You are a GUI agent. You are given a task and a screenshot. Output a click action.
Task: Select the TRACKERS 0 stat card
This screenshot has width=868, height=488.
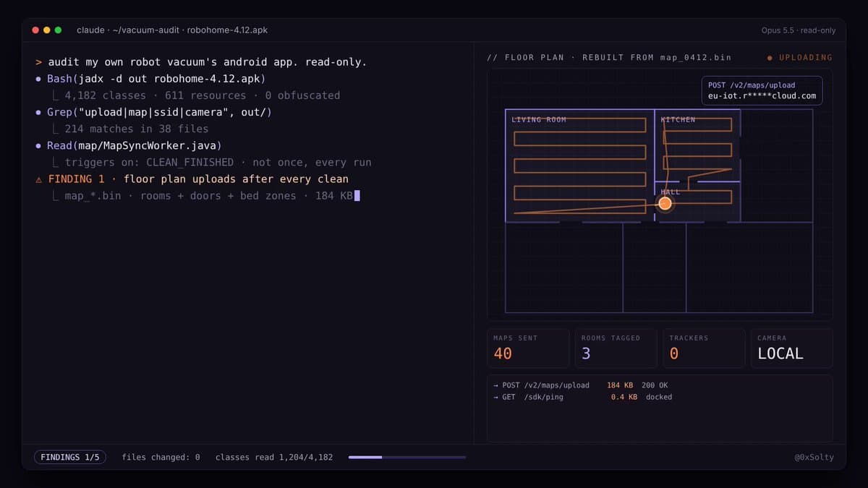click(x=704, y=348)
